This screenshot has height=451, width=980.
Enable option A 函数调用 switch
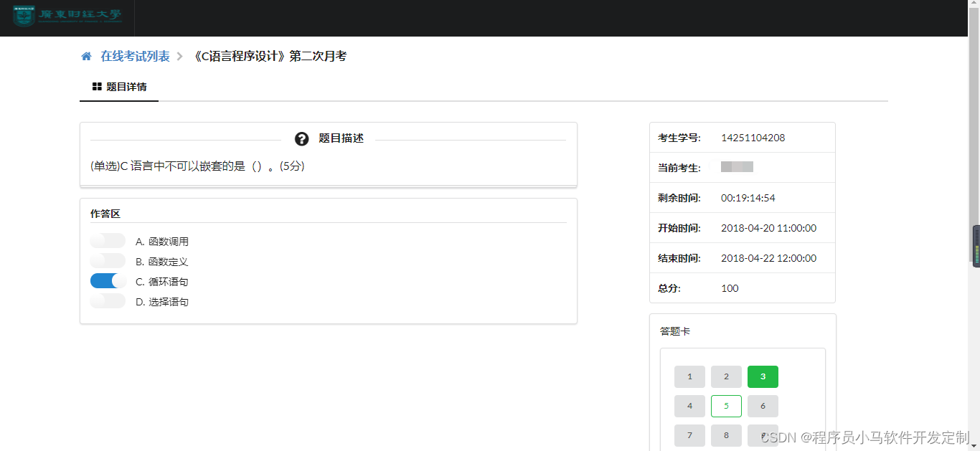pos(107,239)
